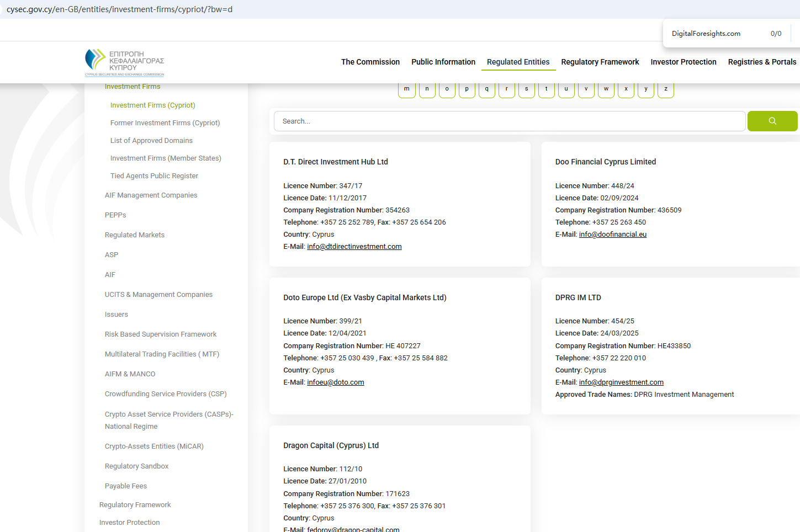Click inside the Search text field
Screen dimensions: 800x532
point(509,121)
